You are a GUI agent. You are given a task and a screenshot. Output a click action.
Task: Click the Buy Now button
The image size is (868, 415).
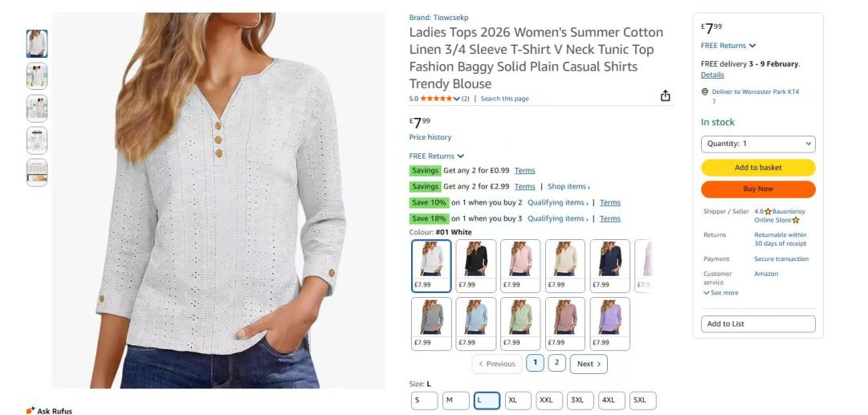[758, 189]
